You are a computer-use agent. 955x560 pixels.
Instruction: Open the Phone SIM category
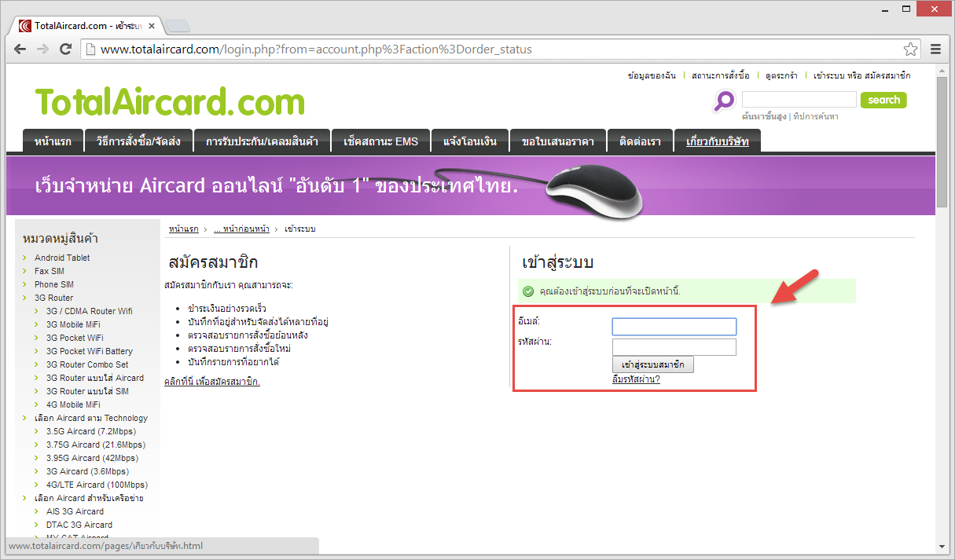click(54, 284)
